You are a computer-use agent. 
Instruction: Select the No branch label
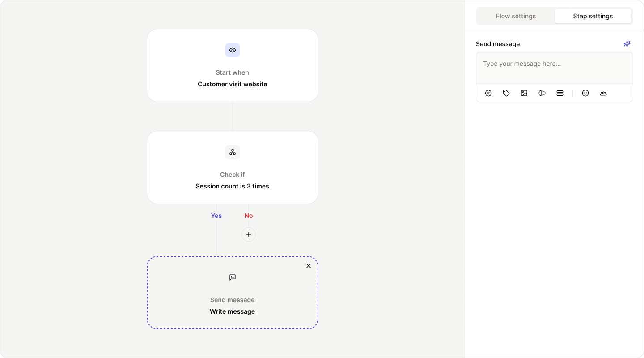pos(248,216)
